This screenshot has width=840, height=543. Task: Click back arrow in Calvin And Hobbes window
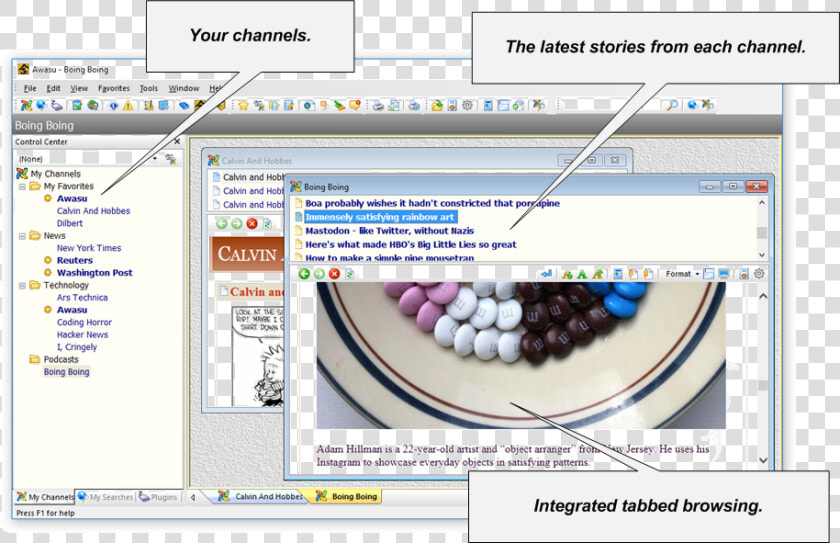(221, 223)
